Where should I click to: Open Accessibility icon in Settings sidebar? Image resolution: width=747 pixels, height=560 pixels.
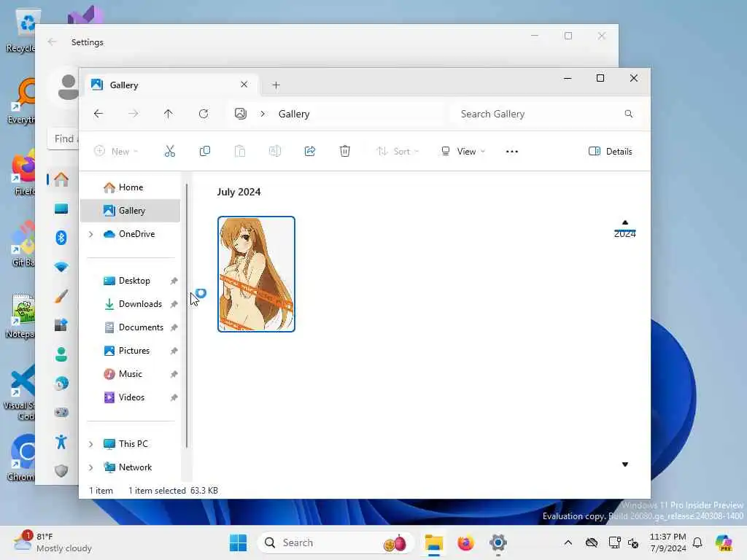click(61, 442)
